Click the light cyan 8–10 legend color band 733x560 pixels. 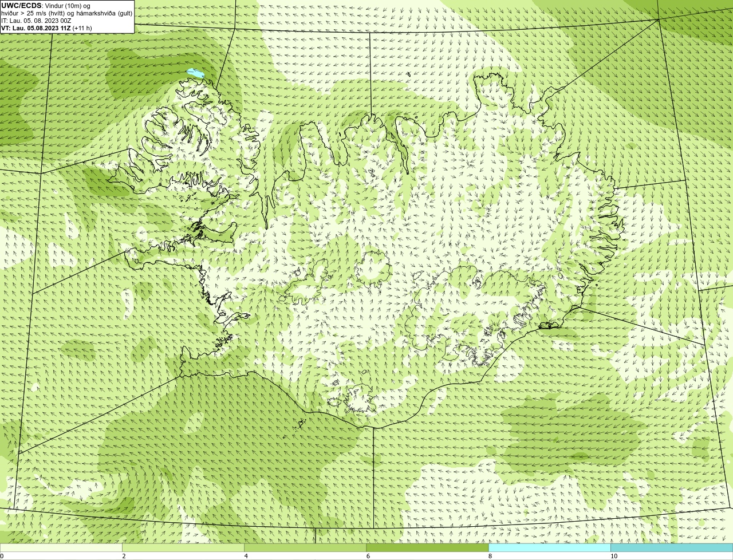(549, 548)
